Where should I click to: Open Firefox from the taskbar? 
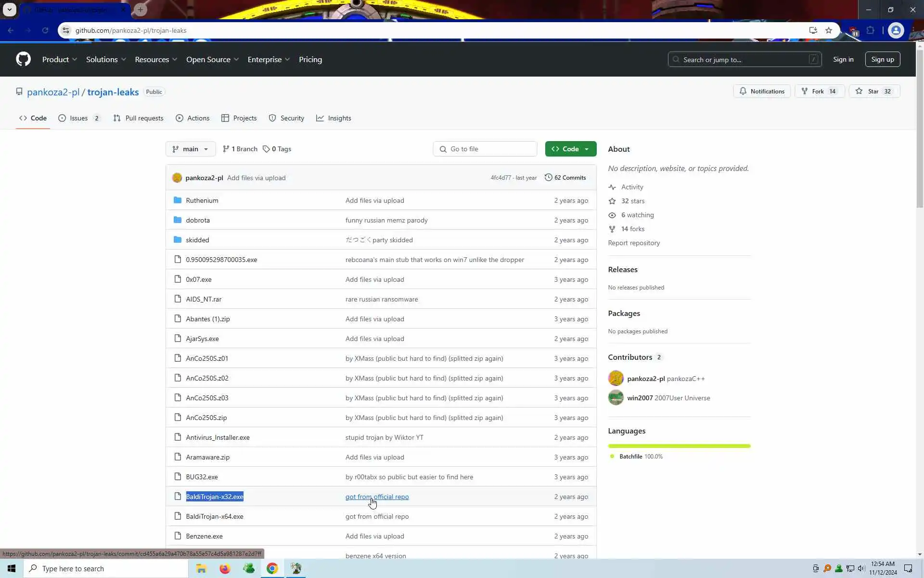point(225,568)
